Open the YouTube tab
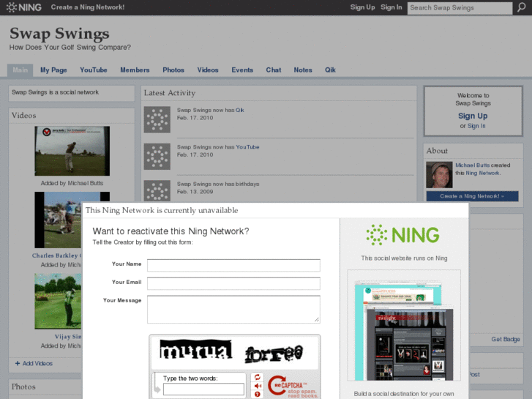This screenshot has width=532, height=399. click(94, 70)
